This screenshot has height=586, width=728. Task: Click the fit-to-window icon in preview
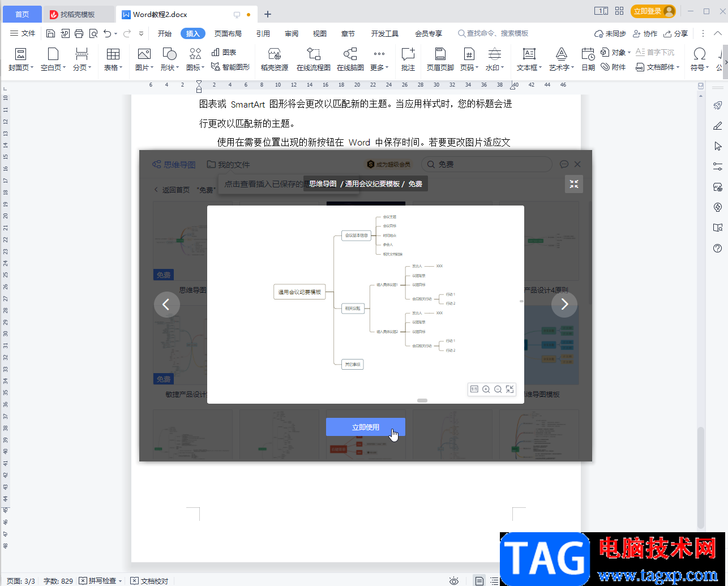tap(509, 389)
